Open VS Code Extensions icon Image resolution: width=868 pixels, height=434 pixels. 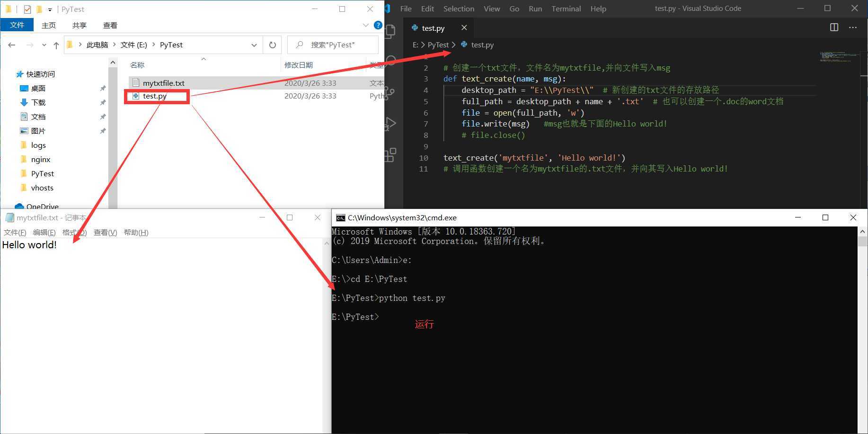(390, 154)
